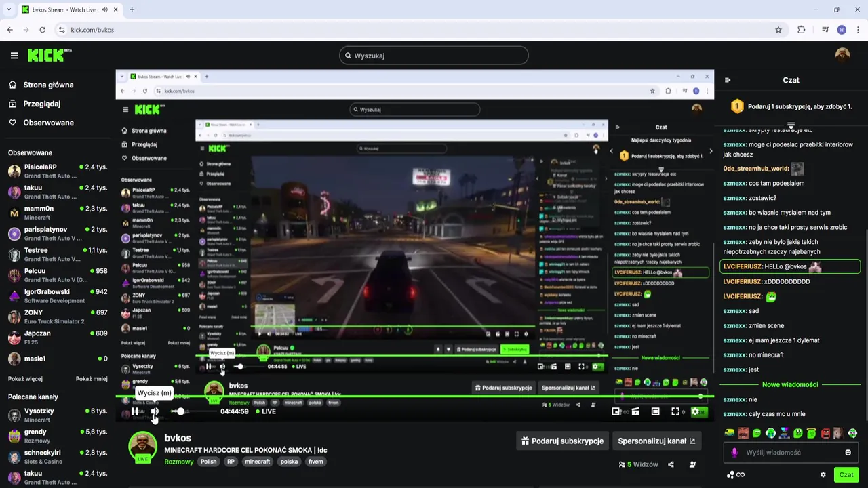This screenshot has height=488, width=868.
Task: Click the Wyślij wiadomość chat input
Action: tap(791, 453)
